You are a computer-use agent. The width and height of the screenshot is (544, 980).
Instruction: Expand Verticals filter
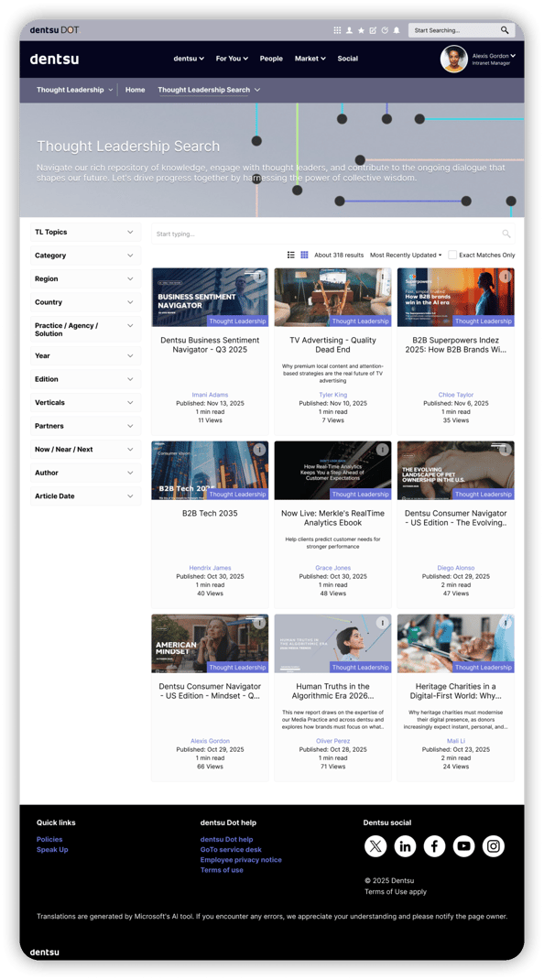point(86,402)
